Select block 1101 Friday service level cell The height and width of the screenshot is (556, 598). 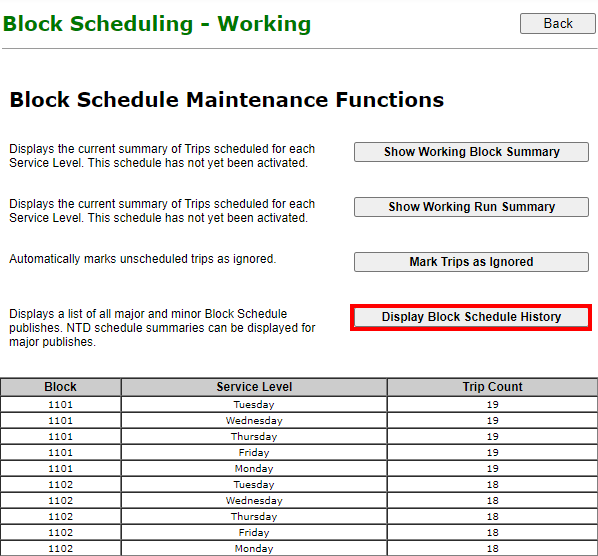pyautogui.click(x=254, y=452)
